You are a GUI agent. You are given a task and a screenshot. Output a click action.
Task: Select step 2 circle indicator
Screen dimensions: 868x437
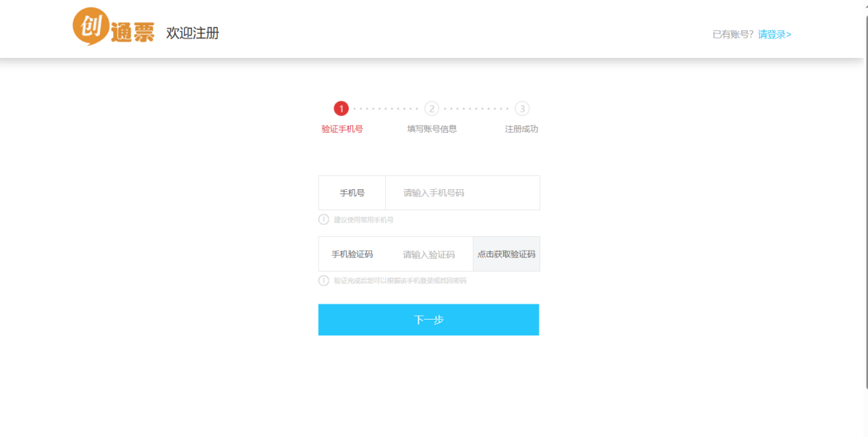431,109
